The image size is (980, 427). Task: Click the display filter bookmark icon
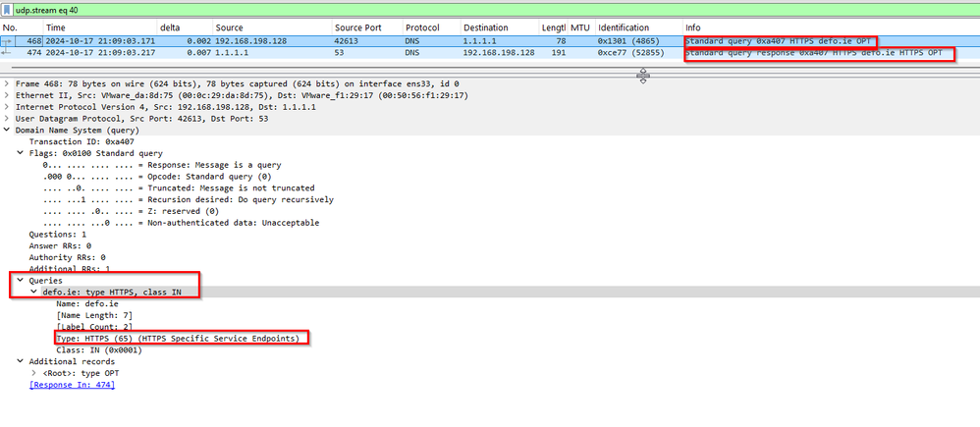pyautogui.click(x=8, y=11)
